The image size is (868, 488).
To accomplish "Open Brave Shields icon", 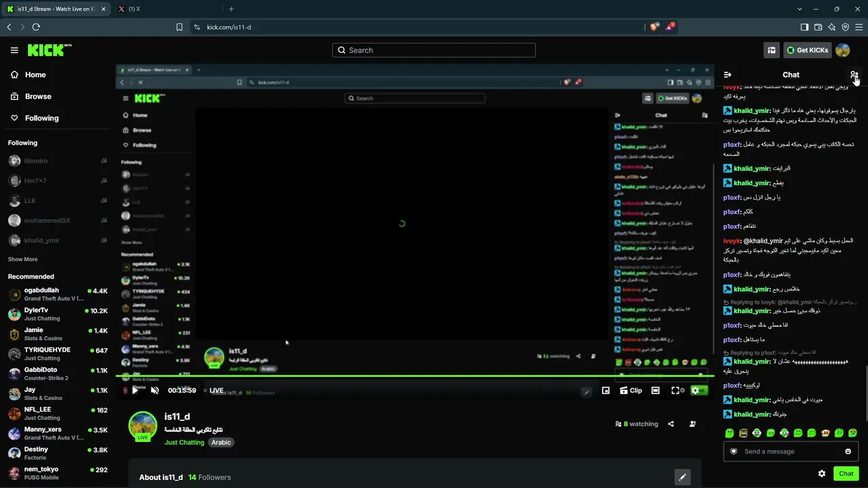I will (x=654, y=27).
